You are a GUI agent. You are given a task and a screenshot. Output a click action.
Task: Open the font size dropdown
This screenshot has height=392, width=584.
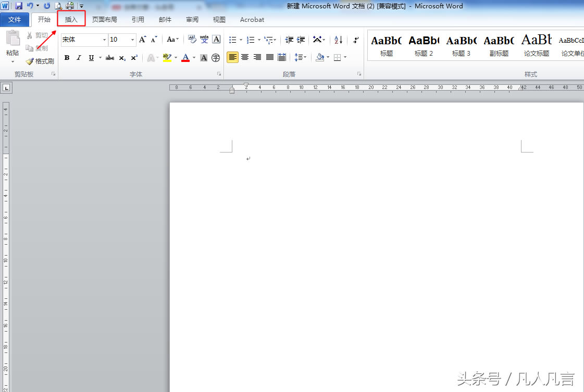pyautogui.click(x=132, y=40)
